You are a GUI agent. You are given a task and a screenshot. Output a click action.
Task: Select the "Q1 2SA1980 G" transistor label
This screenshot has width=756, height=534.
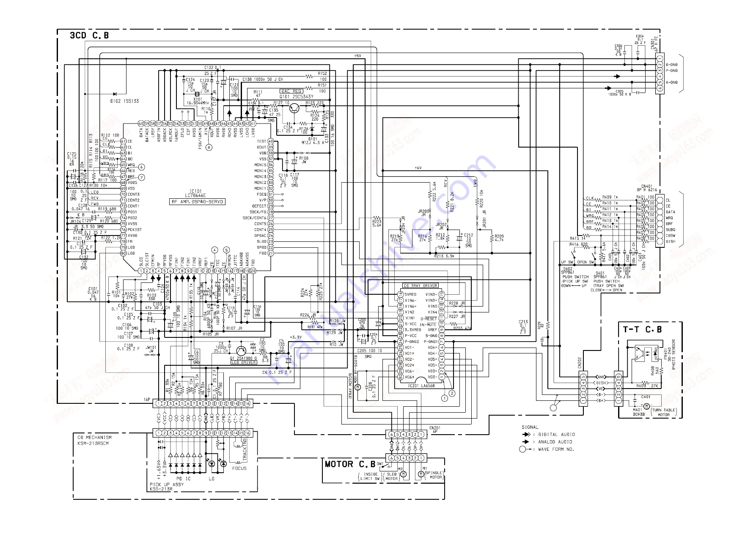[243, 358]
